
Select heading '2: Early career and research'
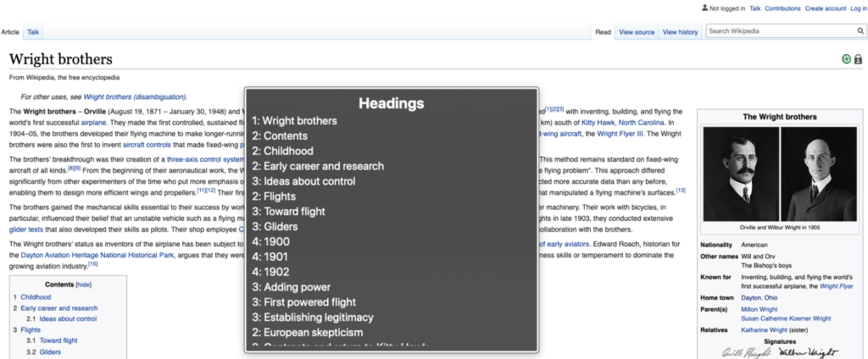[x=318, y=166]
